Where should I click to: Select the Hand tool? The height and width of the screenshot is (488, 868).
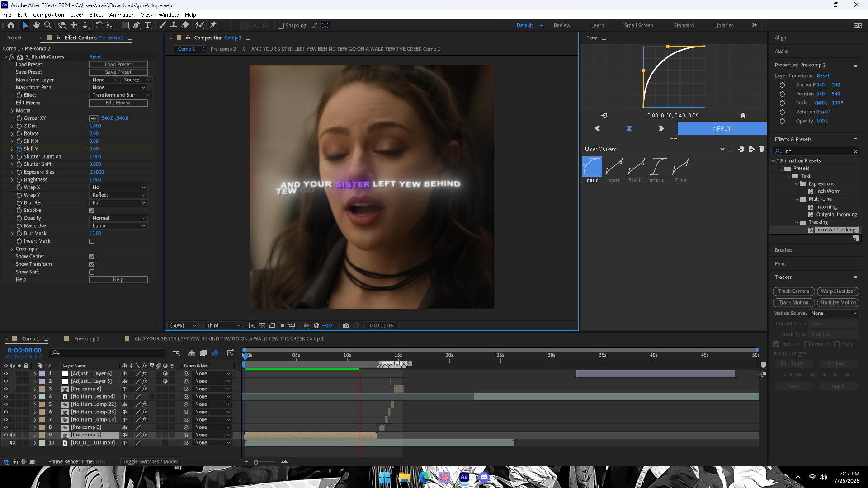pyautogui.click(x=36, y=25)
